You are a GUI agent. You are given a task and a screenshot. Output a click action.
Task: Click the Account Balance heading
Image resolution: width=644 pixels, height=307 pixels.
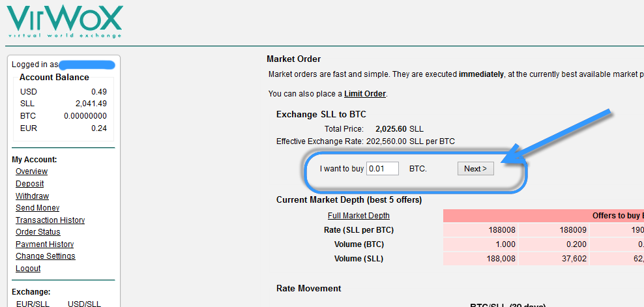(x=54, y=78)
